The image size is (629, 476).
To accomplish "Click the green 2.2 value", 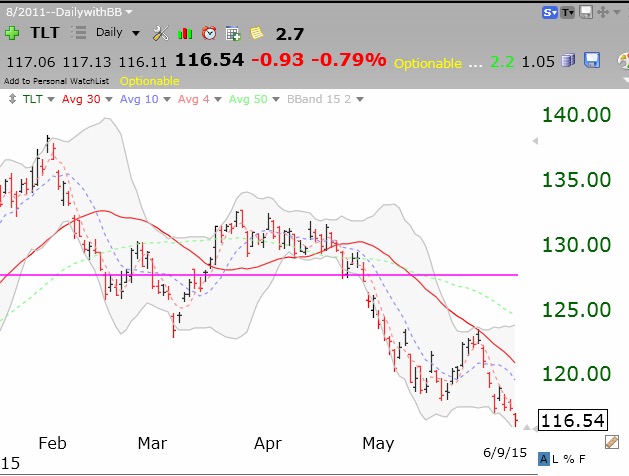I will pos(502,62).
